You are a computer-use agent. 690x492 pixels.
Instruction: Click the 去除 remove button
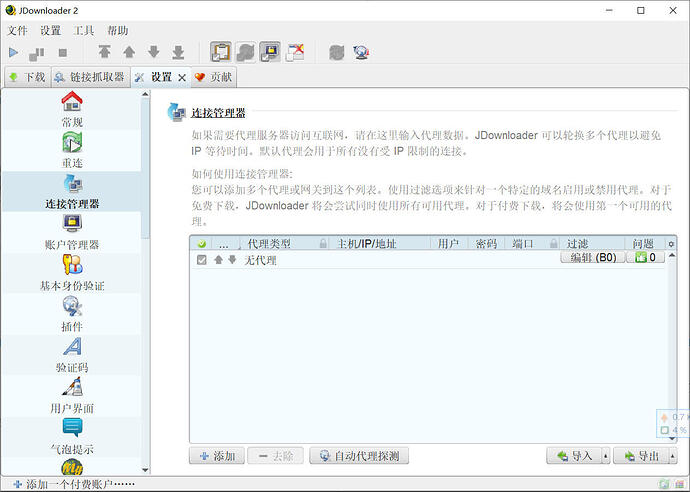click(275, 456)
